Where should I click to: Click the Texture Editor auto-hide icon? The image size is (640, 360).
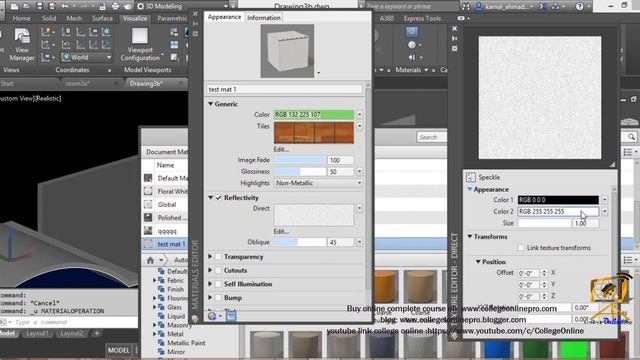(x=455, y=38)
